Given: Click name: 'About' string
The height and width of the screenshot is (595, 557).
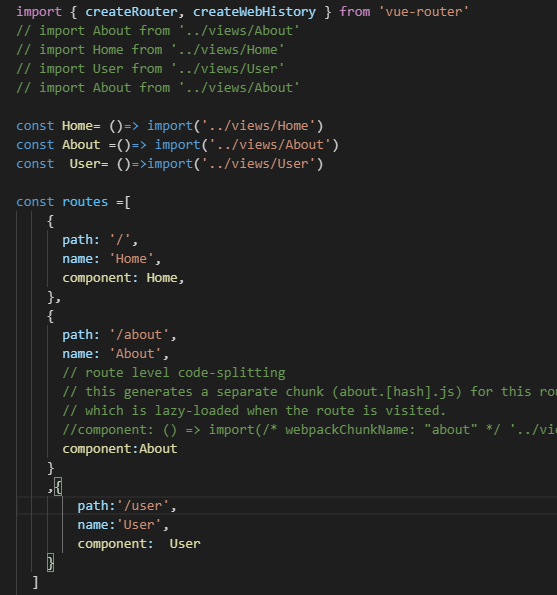Looking at the screenshot, I should [x=135, y=354].
